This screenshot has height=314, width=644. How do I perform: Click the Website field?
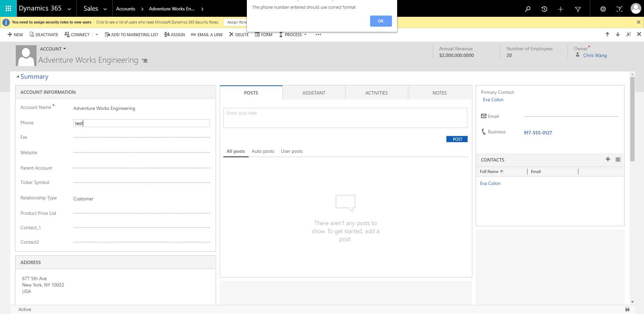point(142,152)
